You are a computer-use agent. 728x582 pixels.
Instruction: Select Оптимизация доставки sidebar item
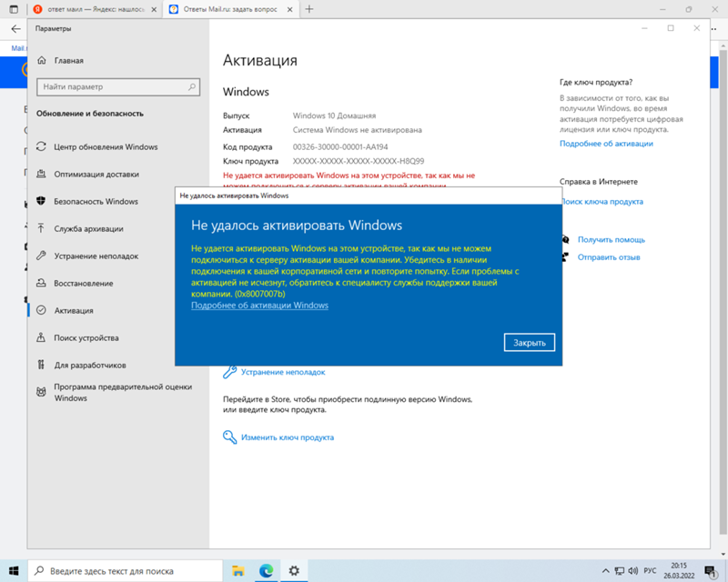click(96, 175)
